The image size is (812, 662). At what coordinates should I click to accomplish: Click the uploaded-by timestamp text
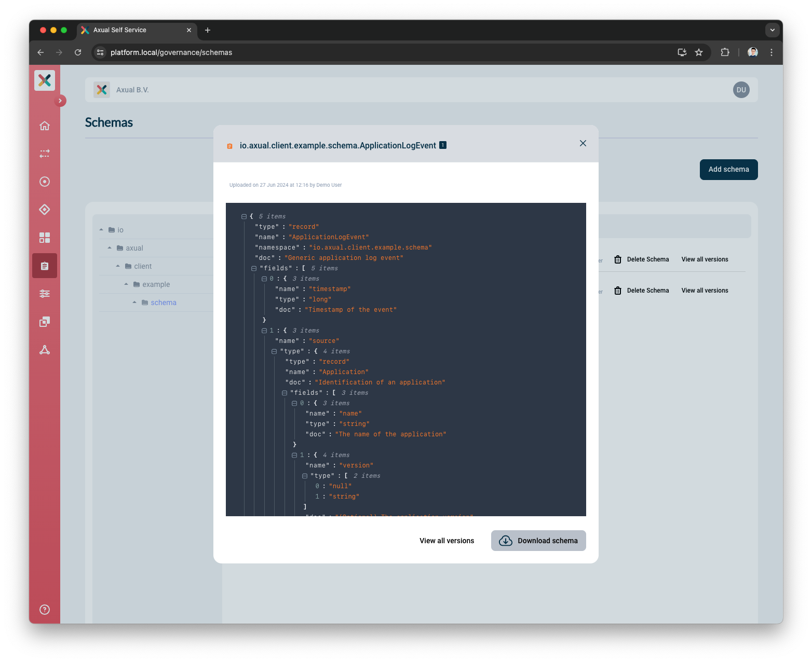(x=286, y=185)
